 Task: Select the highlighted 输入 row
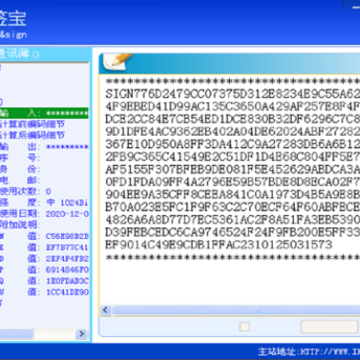[x=44, y=113]
